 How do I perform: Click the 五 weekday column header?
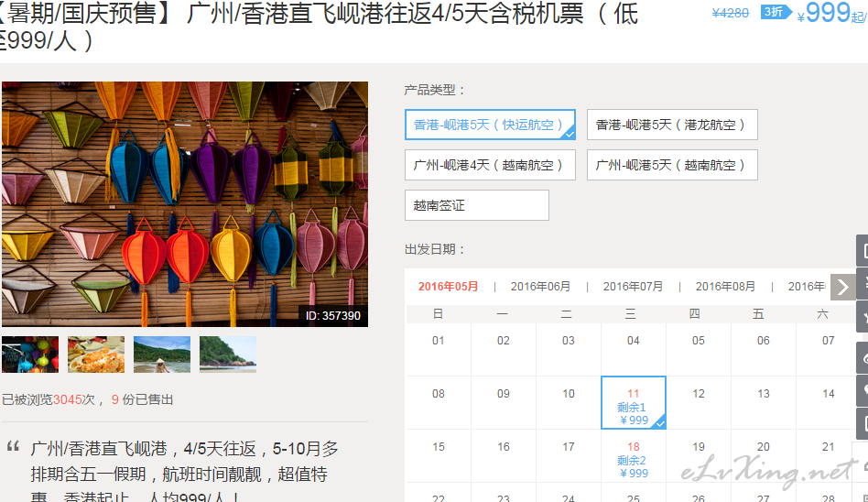758,314
